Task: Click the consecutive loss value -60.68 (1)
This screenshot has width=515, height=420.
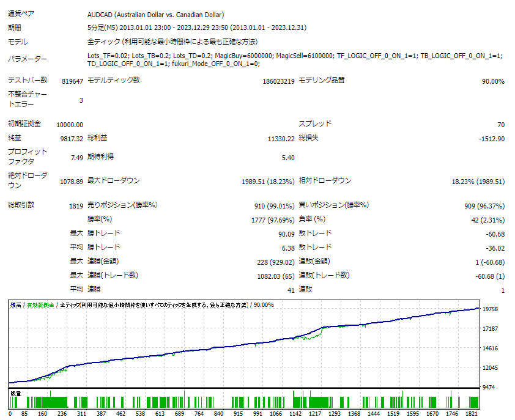Action: click(490, 276)
